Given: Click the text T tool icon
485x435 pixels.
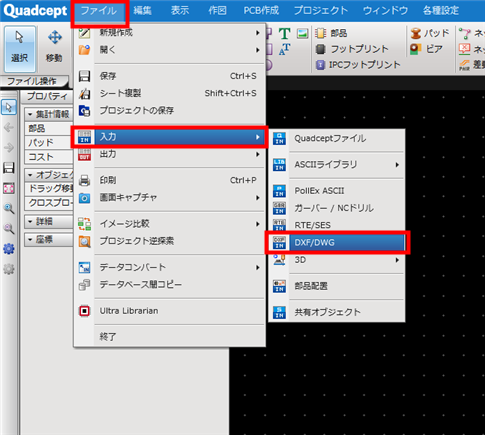Looking at the screenshot, I should point(284,34).
